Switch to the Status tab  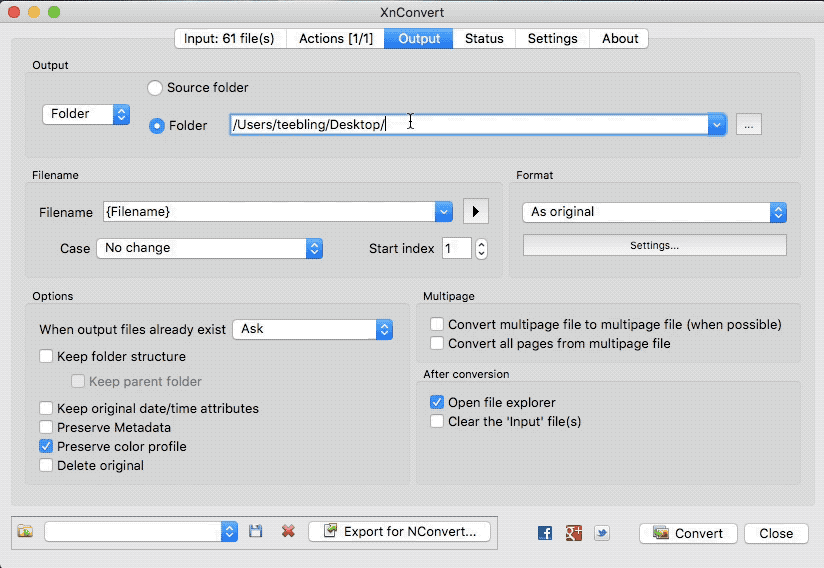pyautogui.click(x=484, y=39)
